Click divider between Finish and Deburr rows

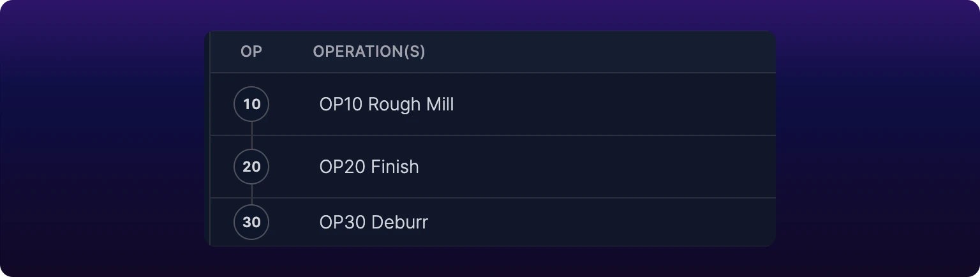[493, 198]
